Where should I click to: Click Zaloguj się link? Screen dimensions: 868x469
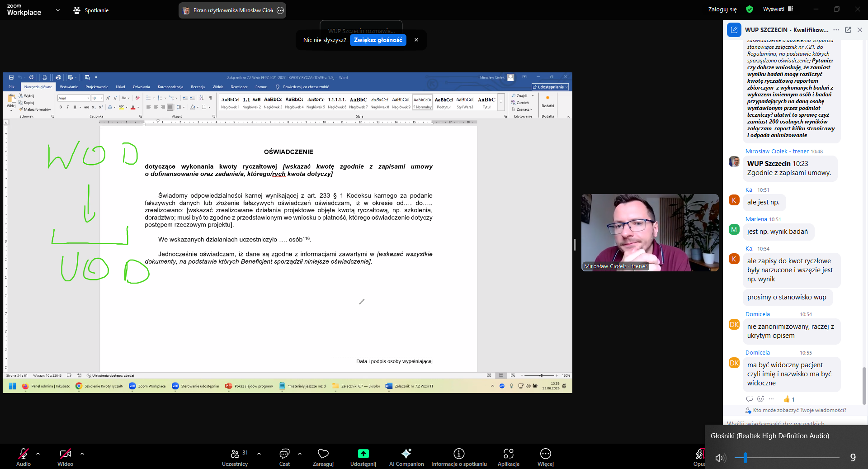(722, 9)
